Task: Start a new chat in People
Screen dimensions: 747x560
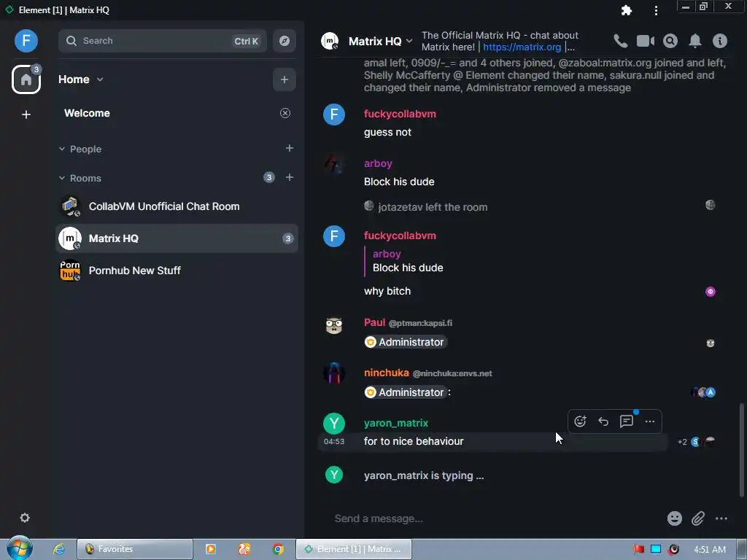Action: pyautogui.click(x=289, y=148)
